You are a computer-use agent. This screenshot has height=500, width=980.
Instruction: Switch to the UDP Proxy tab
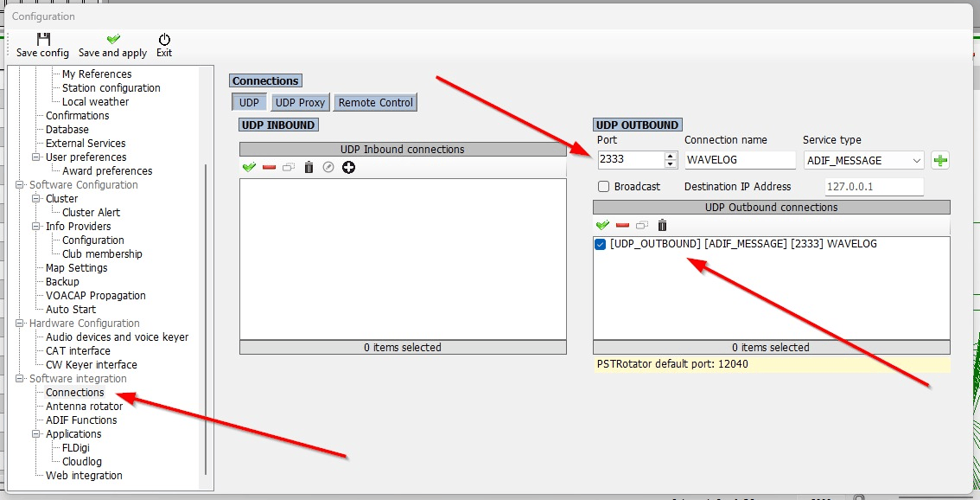coord(300,102)
